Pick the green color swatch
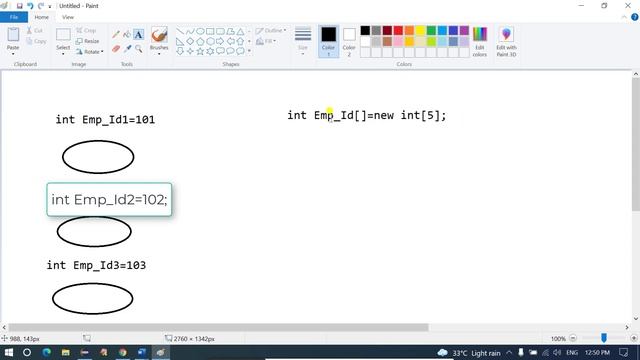The width and height of the screenshot is (640, 360). click(431, 30)
